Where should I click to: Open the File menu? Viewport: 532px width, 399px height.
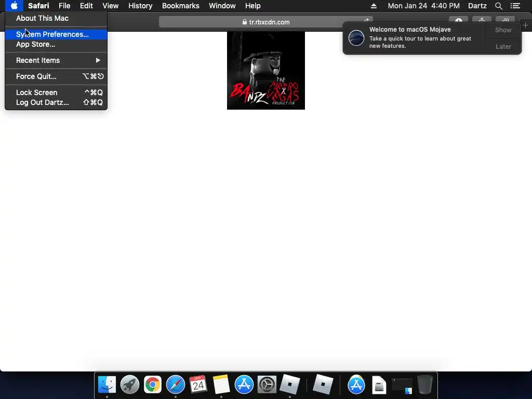(x=64, y=6)
